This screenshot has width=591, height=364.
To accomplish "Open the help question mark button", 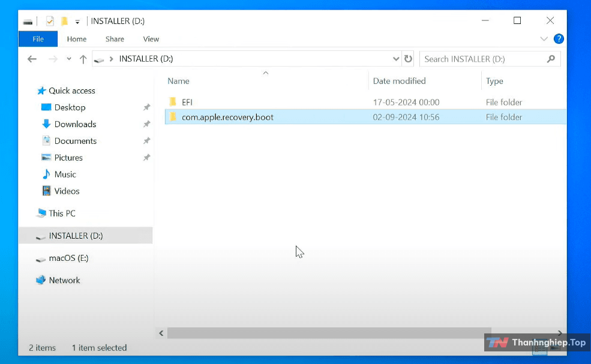I will (x=559, y=39).
